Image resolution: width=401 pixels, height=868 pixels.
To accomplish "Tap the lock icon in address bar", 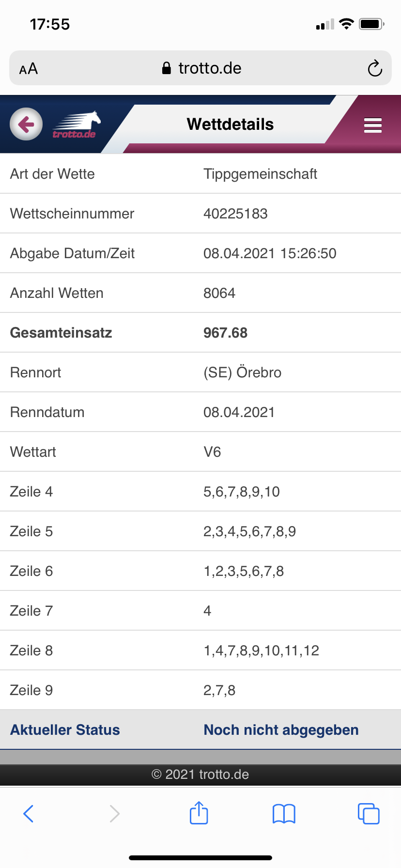I will tap(166, 68).
